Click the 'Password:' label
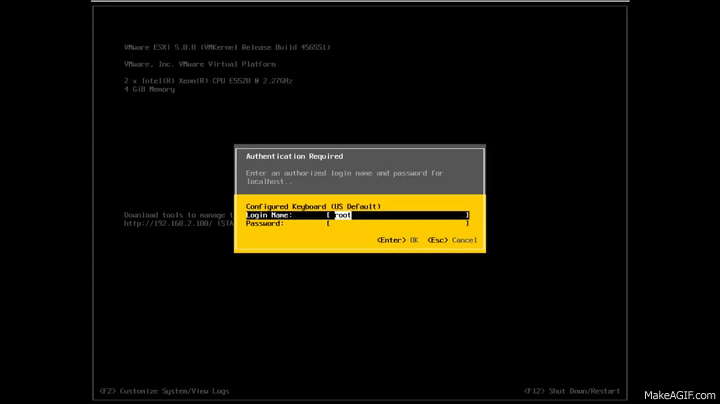 (x=265, y=224)
